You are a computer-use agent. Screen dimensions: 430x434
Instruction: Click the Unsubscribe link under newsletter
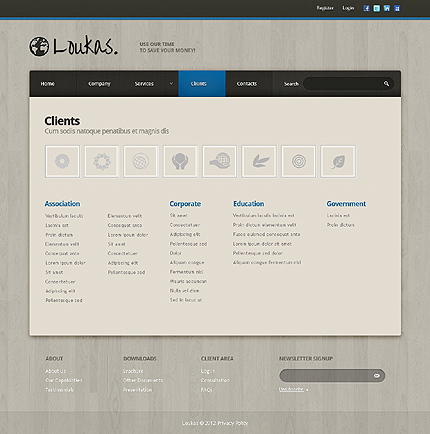point(291,389)
